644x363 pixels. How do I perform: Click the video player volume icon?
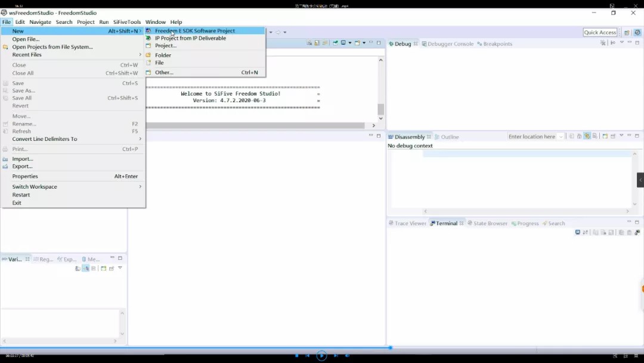pyautogui.click(x=348, y=356)
